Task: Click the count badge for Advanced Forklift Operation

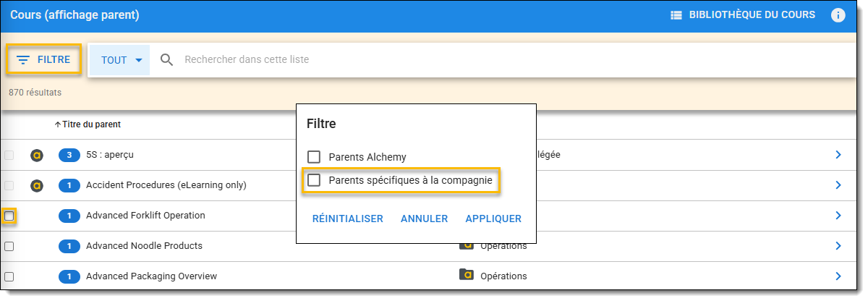Action: pos(69,216)
